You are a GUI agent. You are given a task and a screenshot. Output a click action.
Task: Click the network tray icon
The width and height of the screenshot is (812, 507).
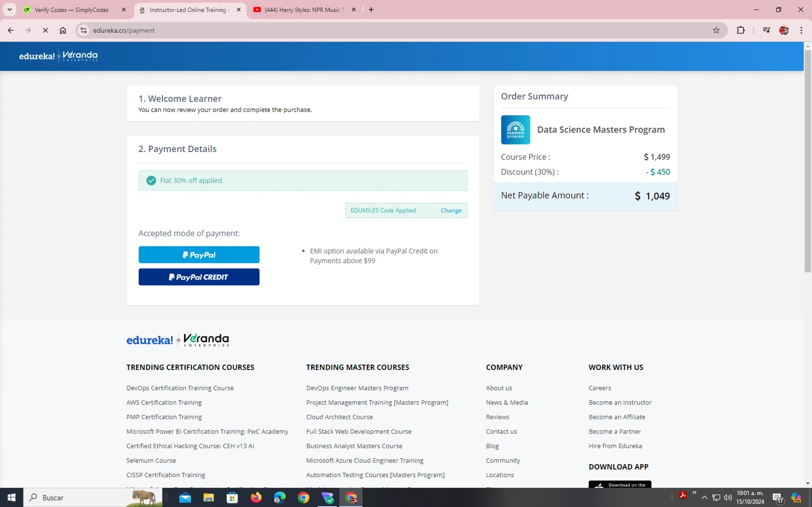pyautogui.click(x=716, y=498)
